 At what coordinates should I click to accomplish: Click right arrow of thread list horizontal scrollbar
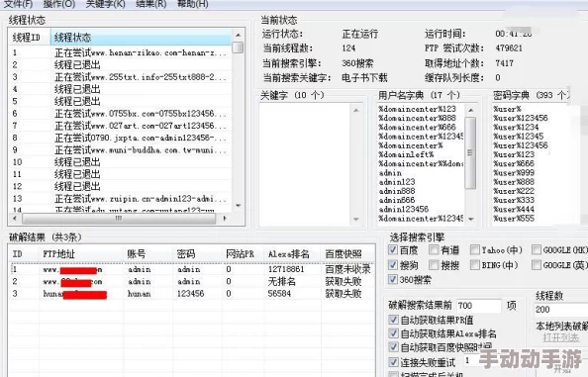tap(225, 218)
